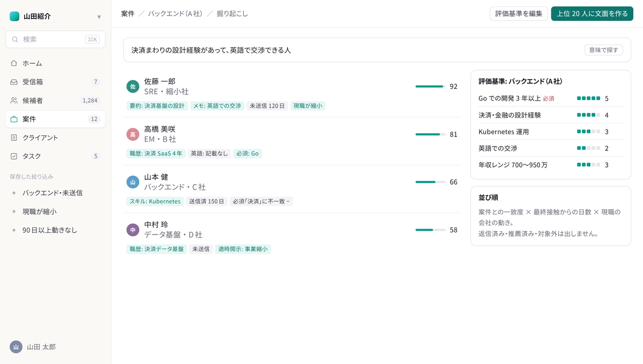Select 案件 in the sidebar
This screenshot has width=643, height=364.
pyautogui.click(x=55, y=119)
